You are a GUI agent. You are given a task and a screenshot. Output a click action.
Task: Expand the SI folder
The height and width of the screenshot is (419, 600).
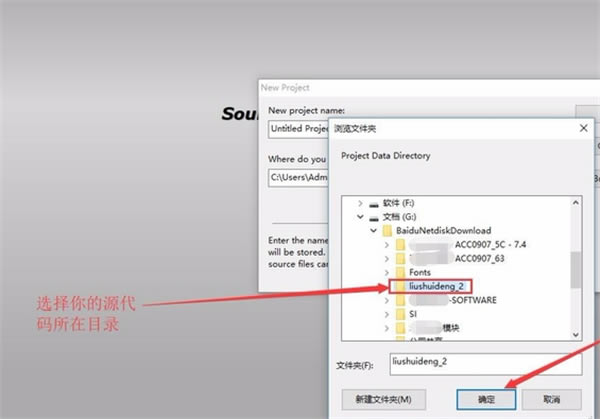(386, 315)
